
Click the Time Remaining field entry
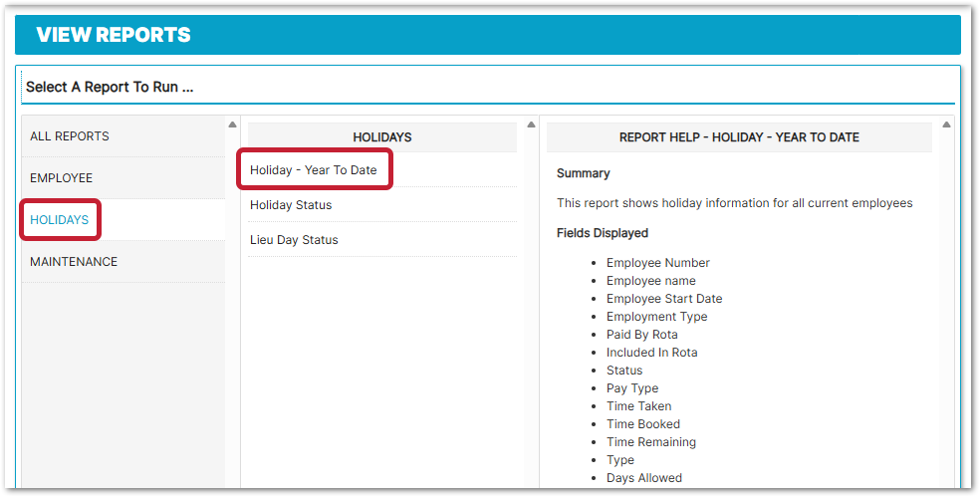(x=651, y=442)
